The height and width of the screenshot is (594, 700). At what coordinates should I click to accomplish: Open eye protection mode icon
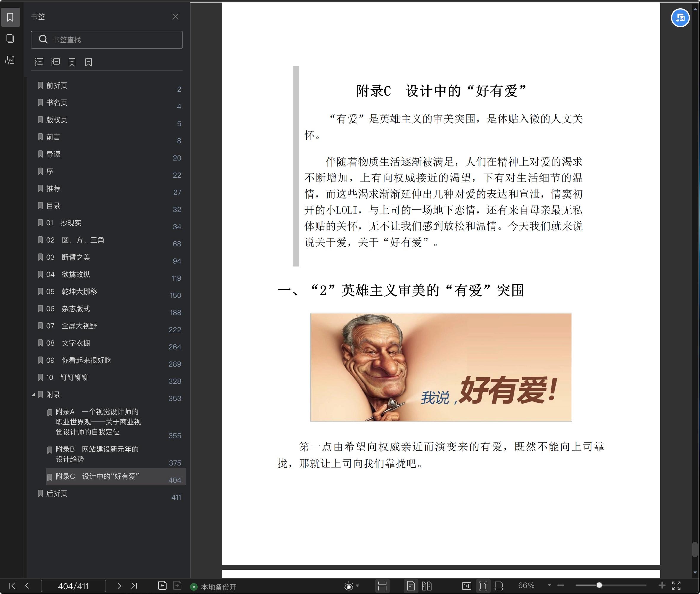[x=349, y=586]
